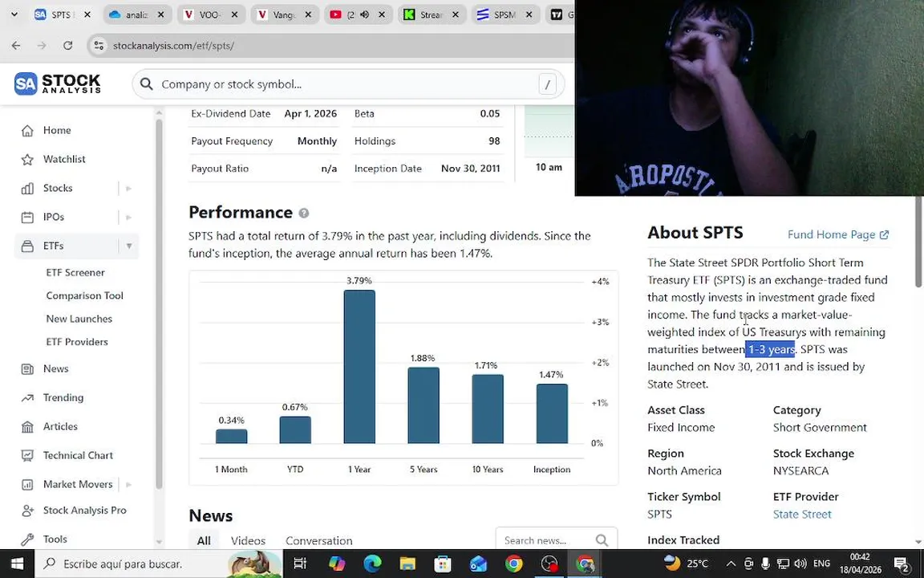The height and width of the screenshot is (578, 924).
Task: Open the State Street provider link
Action: [802, 515]
